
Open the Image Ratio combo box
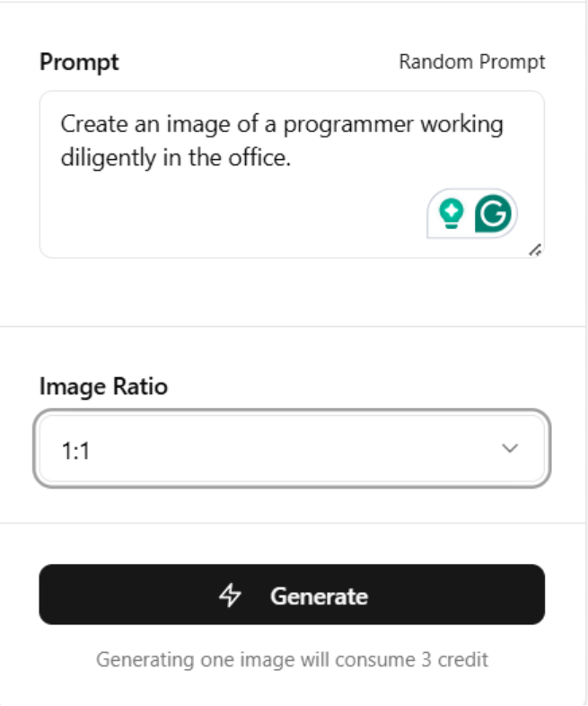tap(292, 448)
